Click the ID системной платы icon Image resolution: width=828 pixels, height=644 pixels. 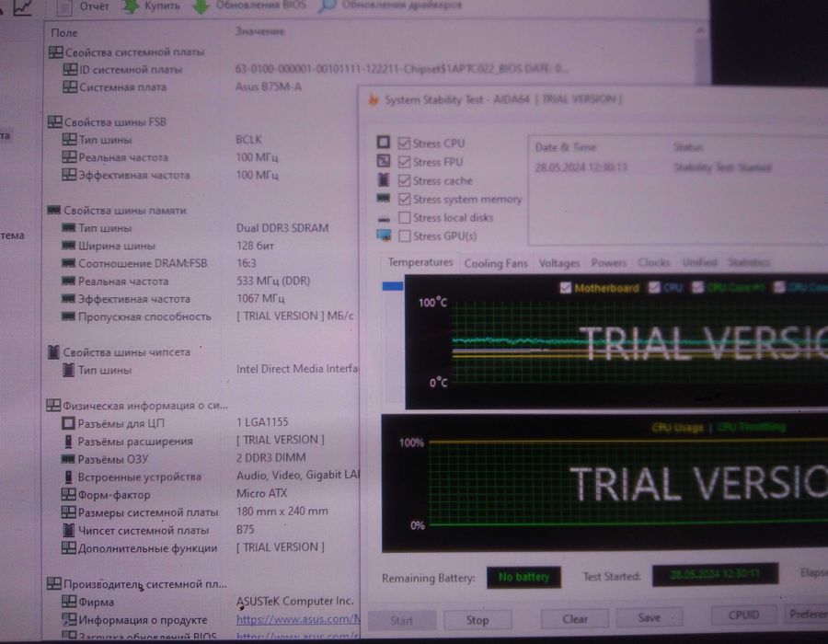[70, 69]
